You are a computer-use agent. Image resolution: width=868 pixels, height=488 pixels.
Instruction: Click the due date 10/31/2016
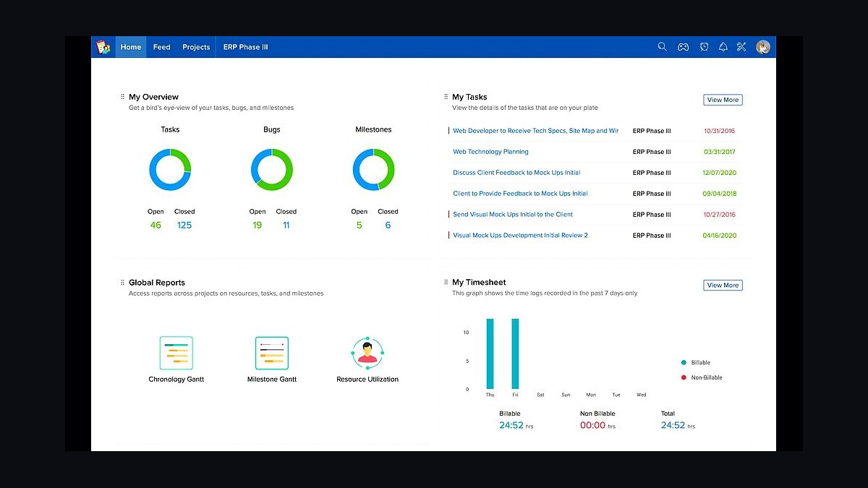(x=719, y=131)
